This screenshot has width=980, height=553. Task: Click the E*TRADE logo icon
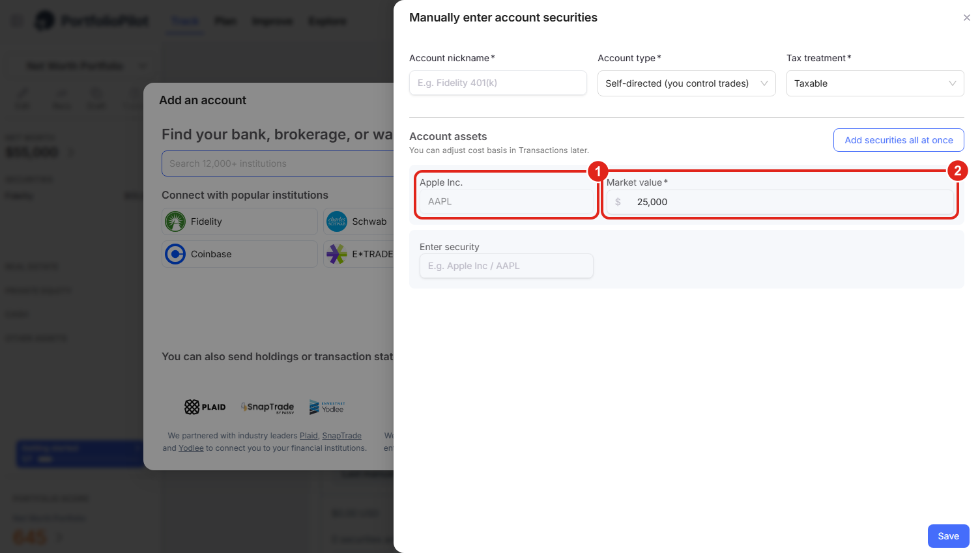pos(337,254)
